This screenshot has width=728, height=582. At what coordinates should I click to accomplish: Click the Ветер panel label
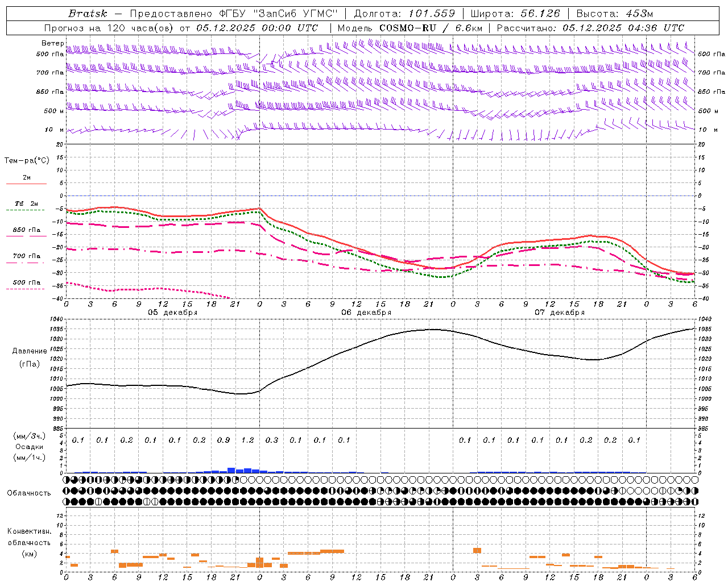tap(53, 43)
